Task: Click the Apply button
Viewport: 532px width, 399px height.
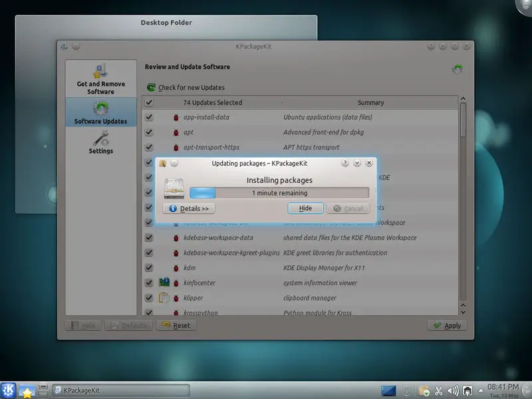Action: 447,326
